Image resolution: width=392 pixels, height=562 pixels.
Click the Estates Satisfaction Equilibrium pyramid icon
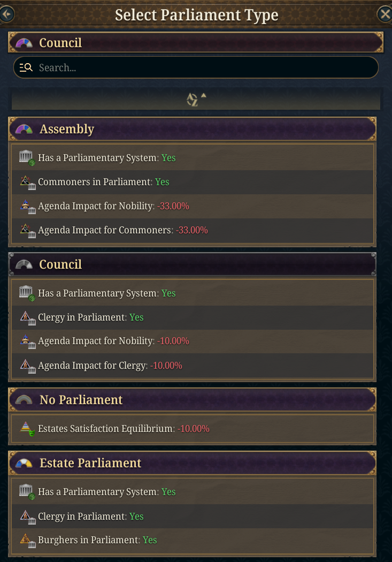click(x=27, y=429)
